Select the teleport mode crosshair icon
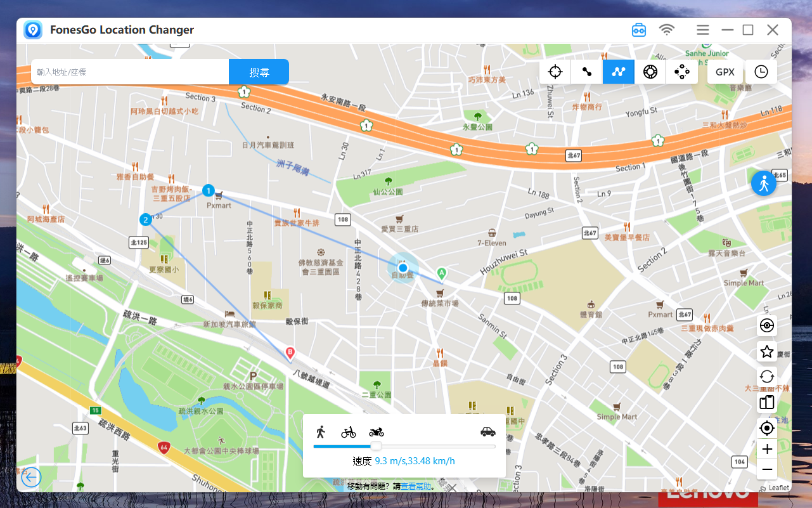 (x=555, y=72)
